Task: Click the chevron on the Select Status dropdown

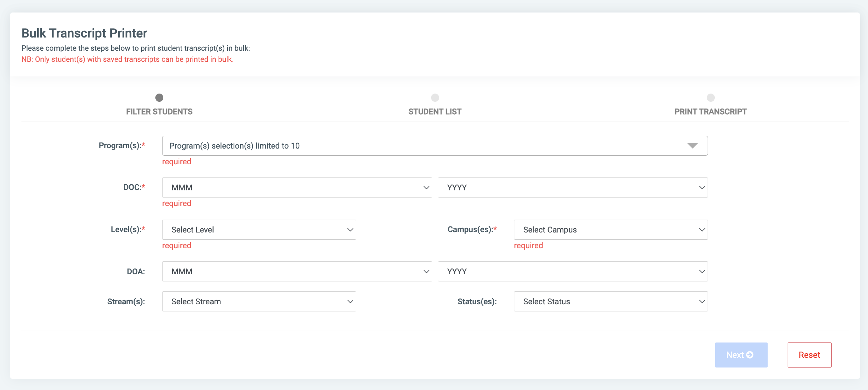Action: coord(702,301)
